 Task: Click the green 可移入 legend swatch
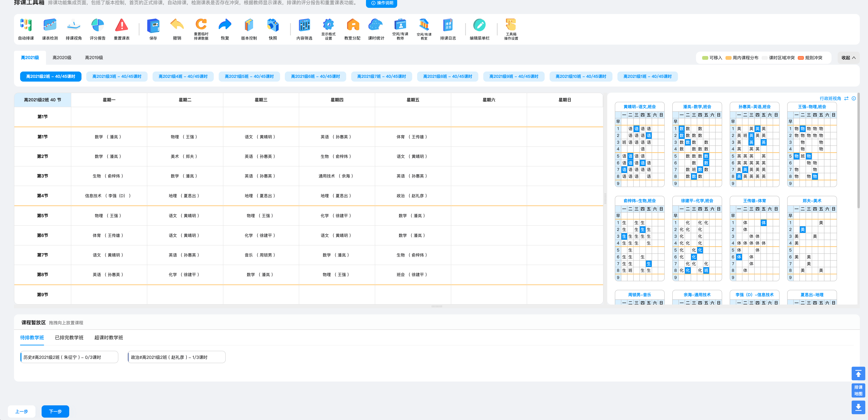[705, 58]
